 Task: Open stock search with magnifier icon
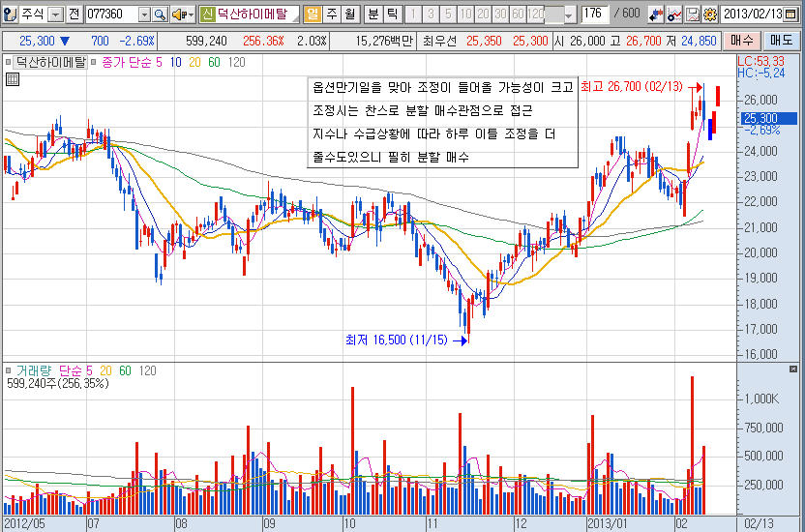point(161,15)
